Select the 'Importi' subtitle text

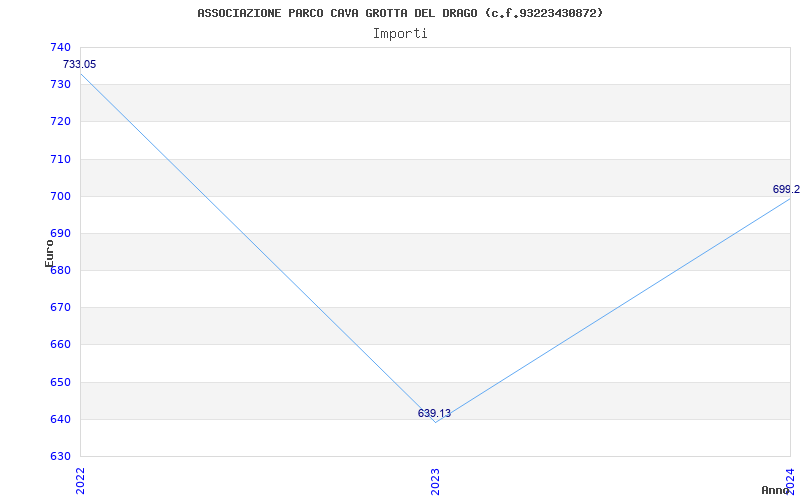400,34
